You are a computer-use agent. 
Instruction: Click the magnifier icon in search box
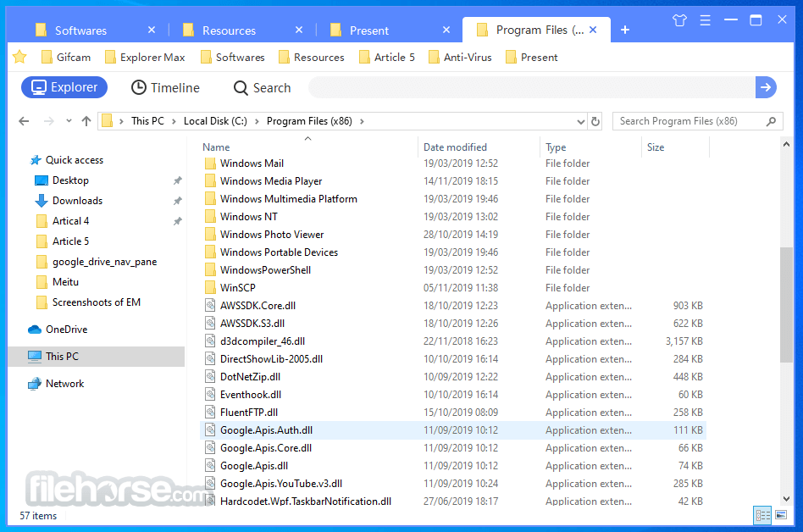[771, 121]
